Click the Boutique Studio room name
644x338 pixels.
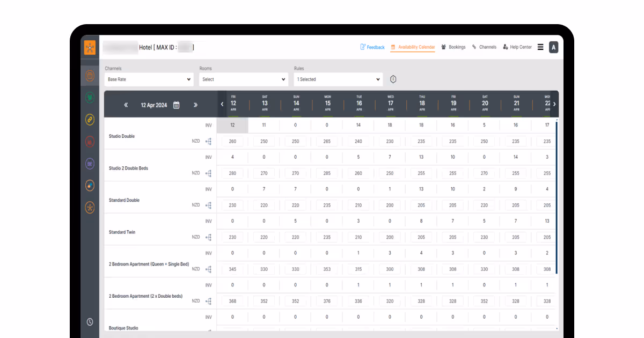(x=123, y=328)
